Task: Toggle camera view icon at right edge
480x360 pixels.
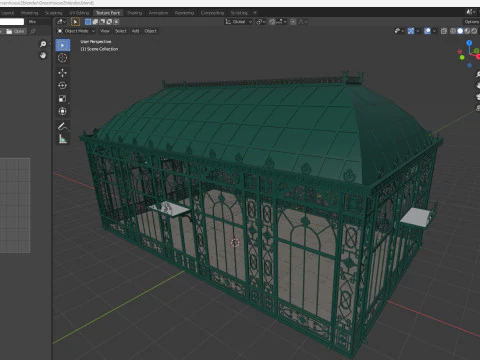Action: pyautogui.click(x=478, y=97)
